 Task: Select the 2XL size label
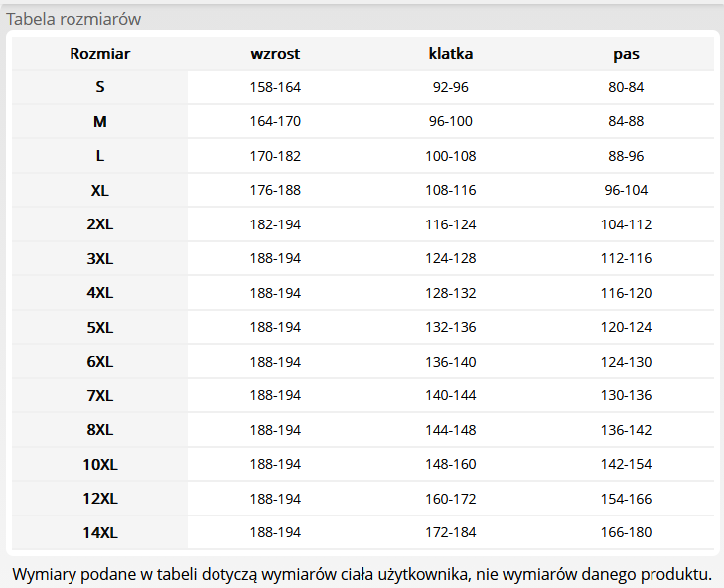pyautogui.click(x=100, y=224)
